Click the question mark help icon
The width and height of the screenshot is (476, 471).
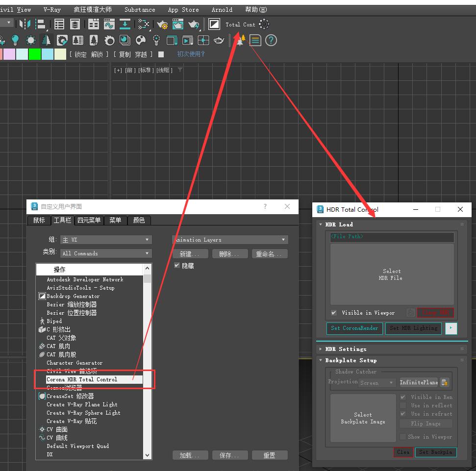click(271, 40)
